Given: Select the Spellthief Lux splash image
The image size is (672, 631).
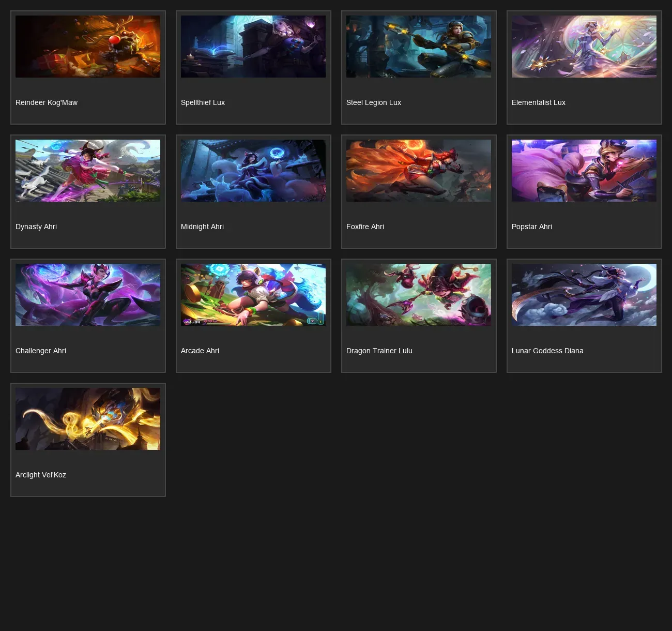Looking at the screenshot, I should [x=253, y=47].
